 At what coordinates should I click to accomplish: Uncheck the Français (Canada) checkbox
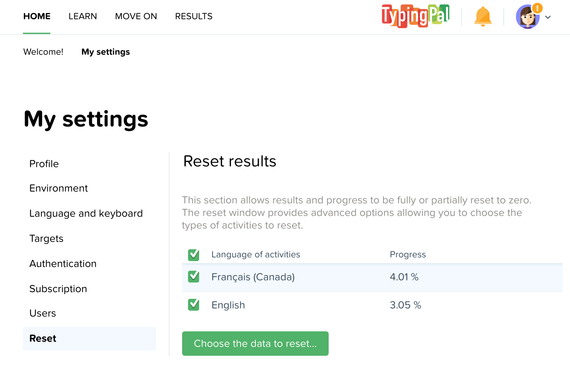(194, 277)
